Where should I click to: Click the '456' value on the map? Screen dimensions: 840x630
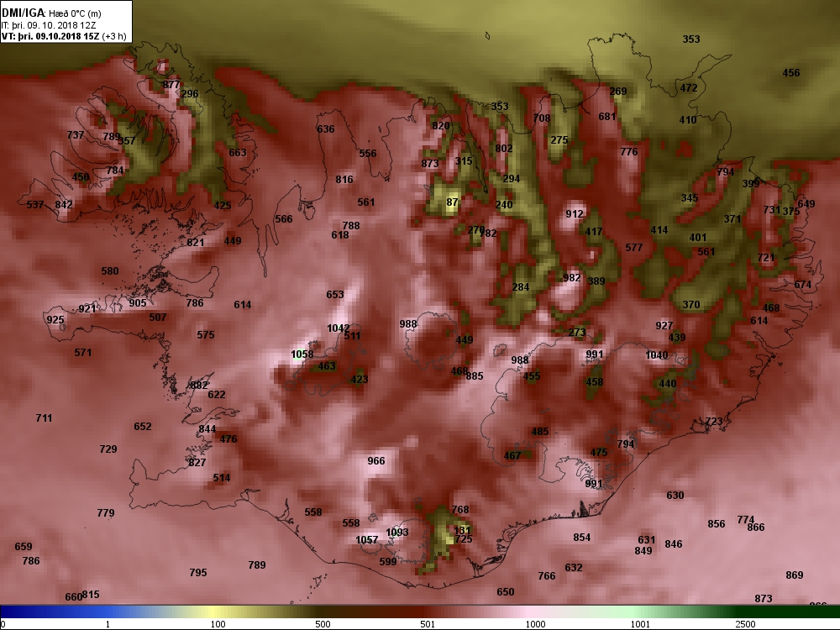(791, 73)
